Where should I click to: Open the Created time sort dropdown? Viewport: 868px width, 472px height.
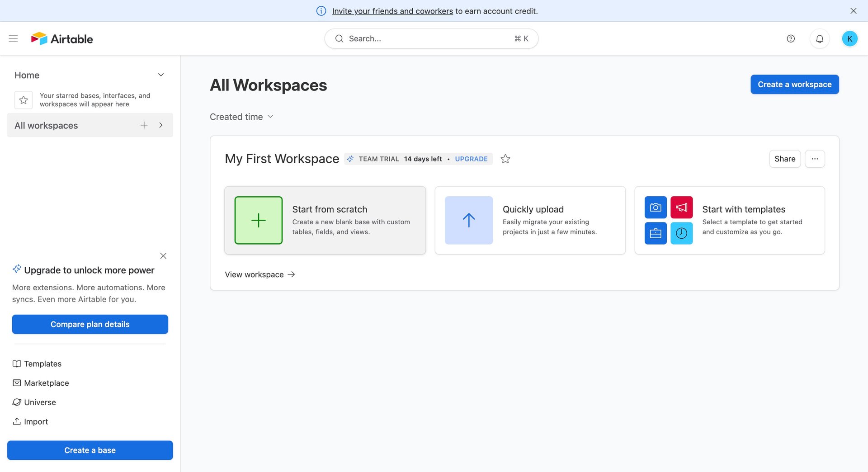[x=241, y=117]
